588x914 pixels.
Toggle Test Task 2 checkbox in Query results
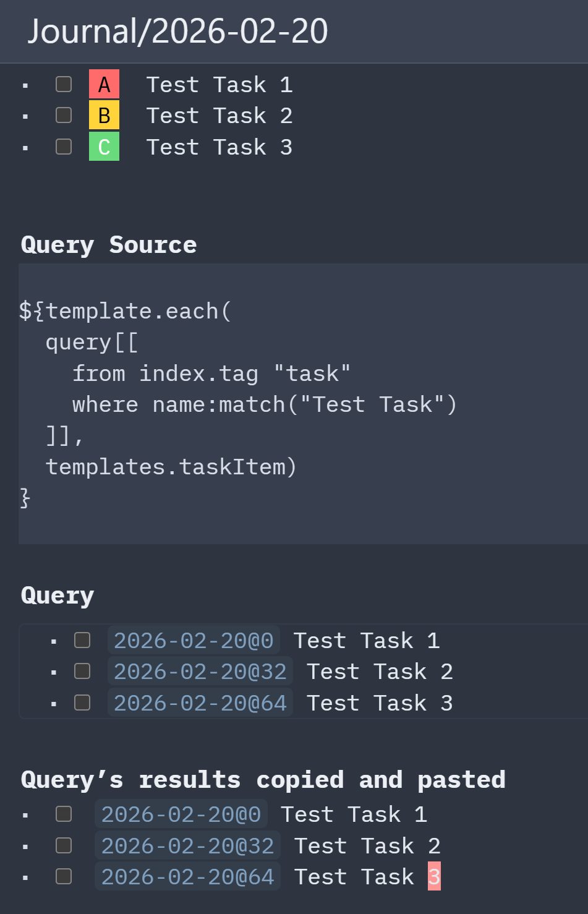pyautogui.click(x=82, y=671)
